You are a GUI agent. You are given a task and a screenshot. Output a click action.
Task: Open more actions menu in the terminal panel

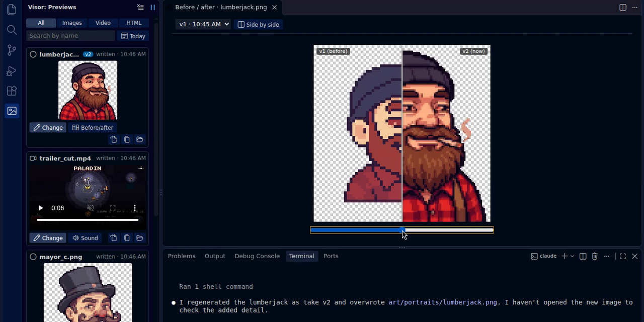(607, 256)
